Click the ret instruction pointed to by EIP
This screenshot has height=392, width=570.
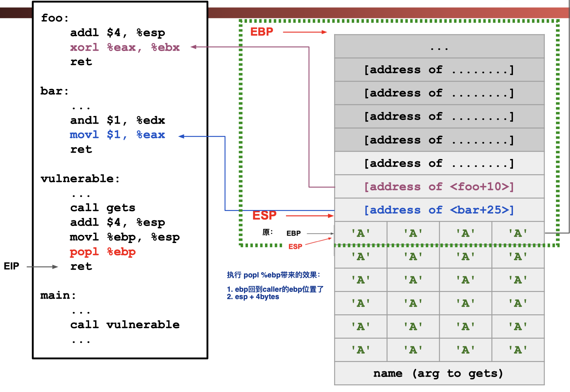click(81, 266)
